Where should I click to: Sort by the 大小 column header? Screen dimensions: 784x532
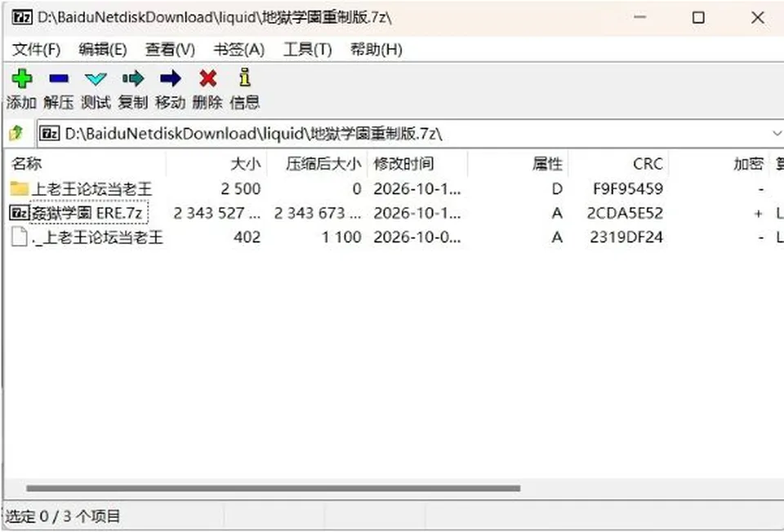[x=216, y=164]
